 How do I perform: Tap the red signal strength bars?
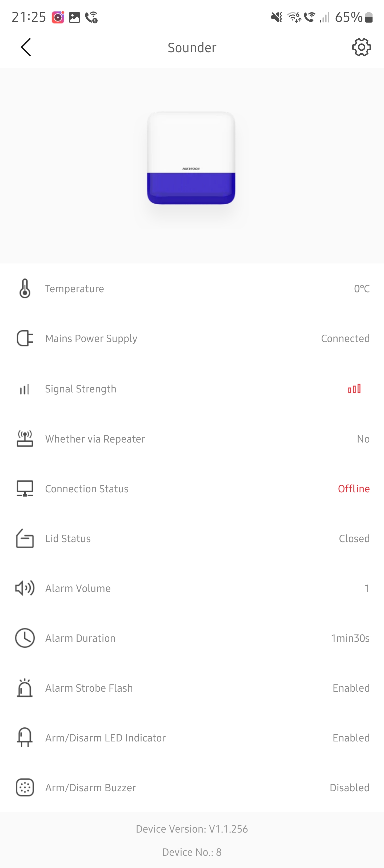(x=354, y=389)
